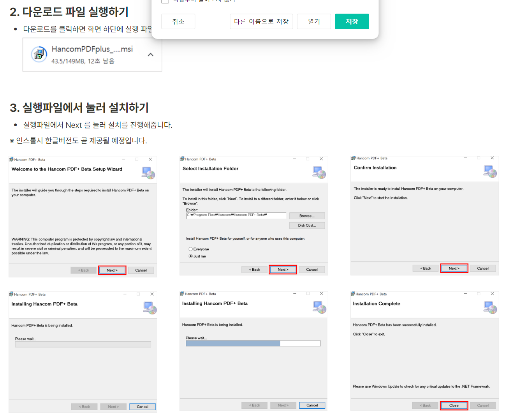Click the Installation Complete heading text

click(377, 304)
